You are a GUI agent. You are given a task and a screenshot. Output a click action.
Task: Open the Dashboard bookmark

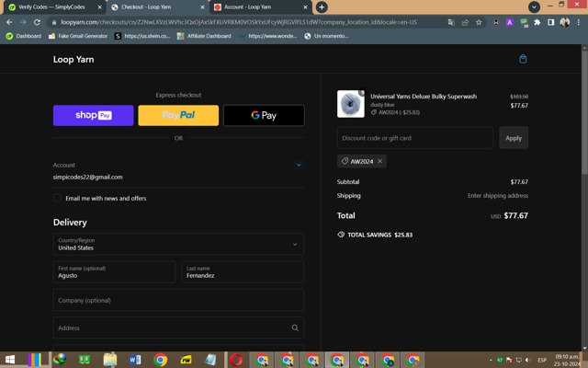coord(24,36)
